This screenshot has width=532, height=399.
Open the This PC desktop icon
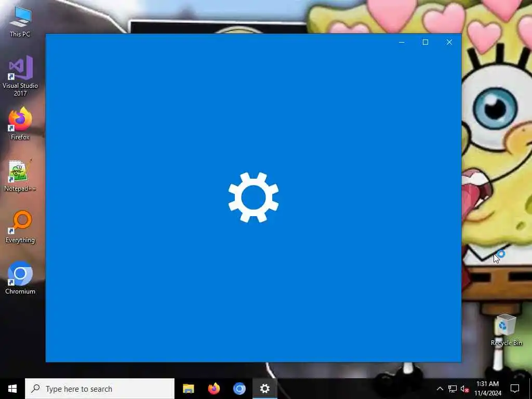20,21
